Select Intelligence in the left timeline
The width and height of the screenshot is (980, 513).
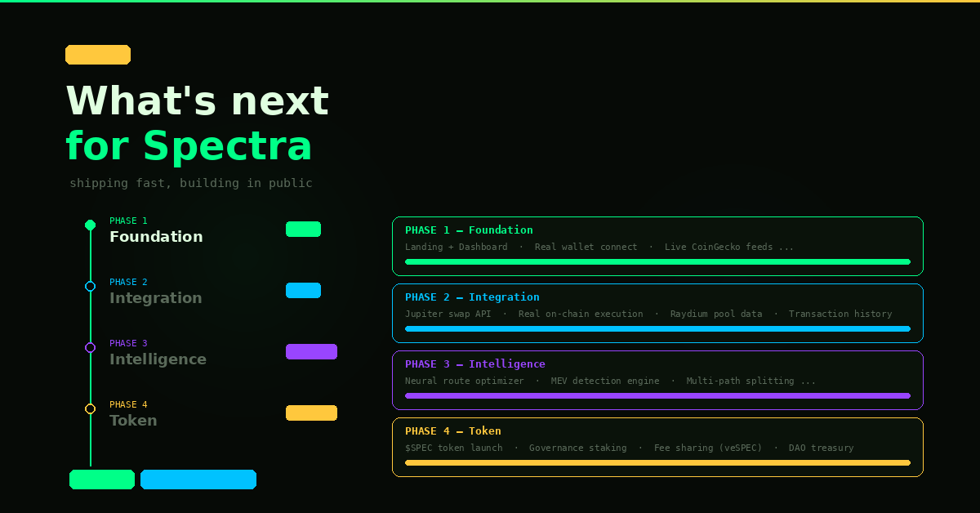tap(158, 359)
